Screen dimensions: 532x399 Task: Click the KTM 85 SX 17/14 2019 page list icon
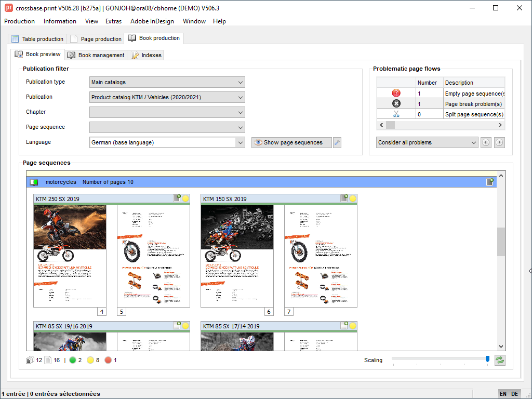click(344, 326)
